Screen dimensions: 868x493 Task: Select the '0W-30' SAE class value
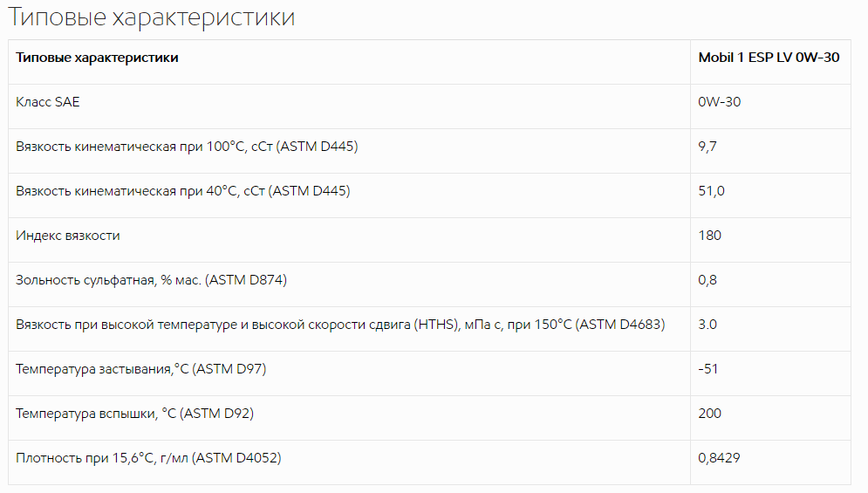(x=719, y=102)
